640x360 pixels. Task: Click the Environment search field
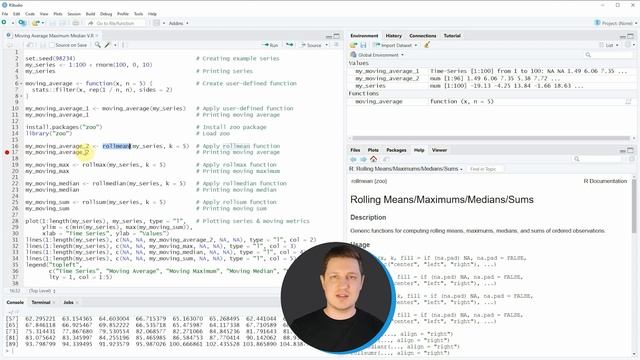(608, 55)
